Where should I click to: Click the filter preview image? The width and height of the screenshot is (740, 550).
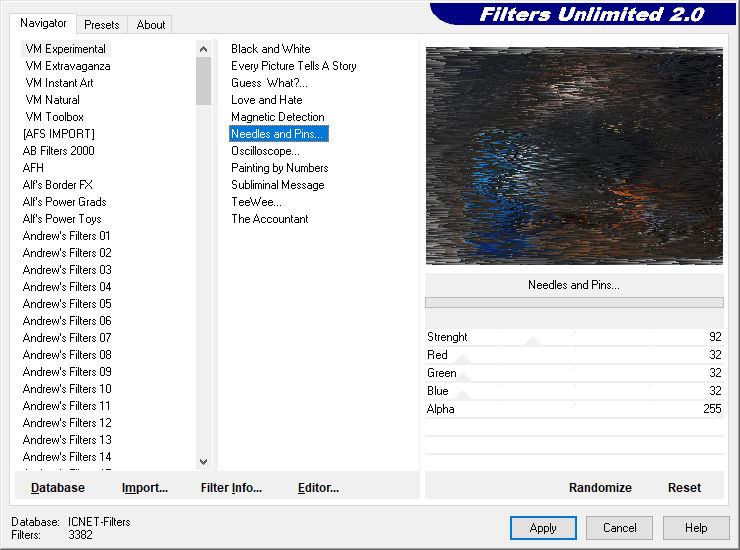click(x=574, y=155)
